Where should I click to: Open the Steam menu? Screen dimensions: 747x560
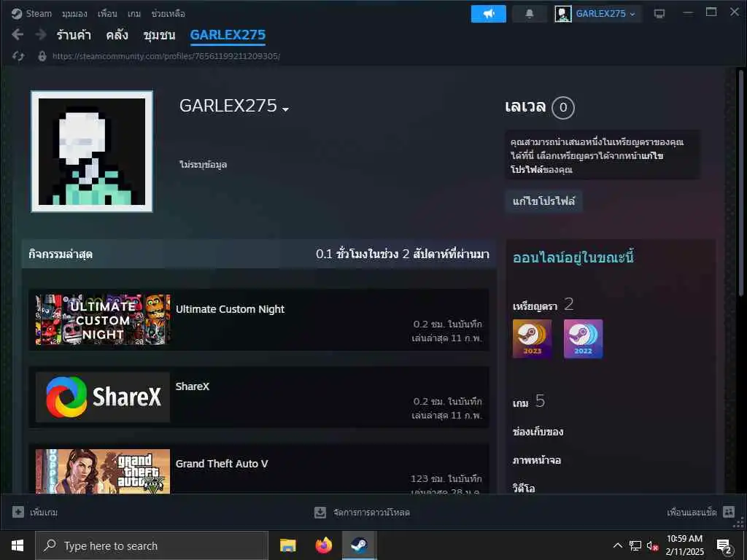pyautogui.click(x=39, y=14)
